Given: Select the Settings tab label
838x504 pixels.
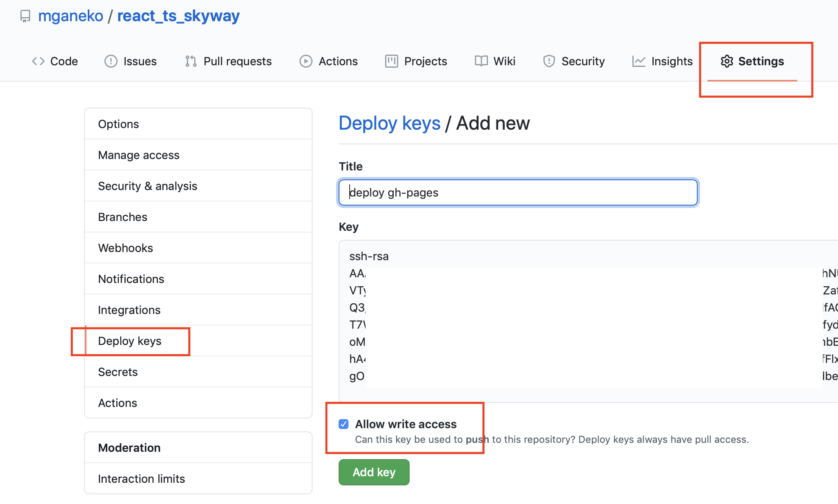Looking at the screenshot, I should pyautogui.click(x=761, y=61).
